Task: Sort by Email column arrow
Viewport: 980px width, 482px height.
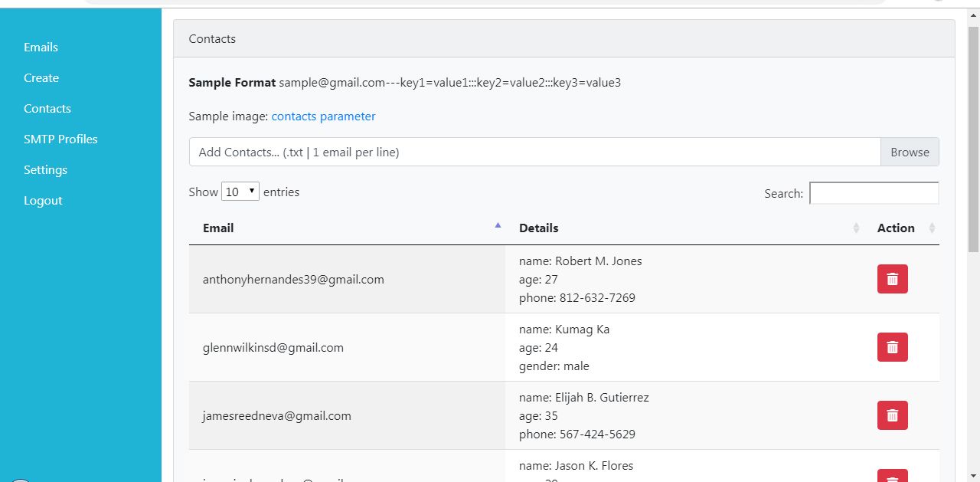Action: [498, 227]
